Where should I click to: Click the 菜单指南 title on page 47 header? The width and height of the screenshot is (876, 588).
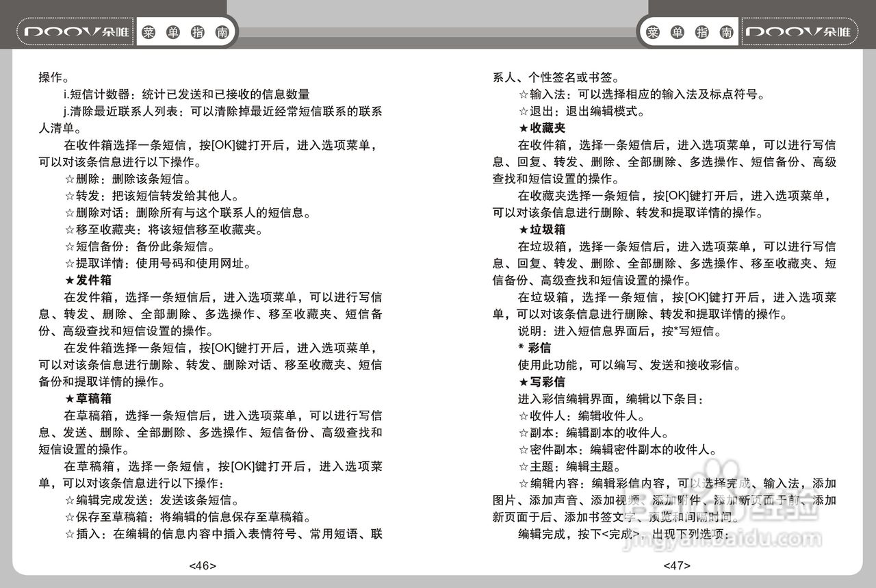pyautogui.click(x=689, y=32)
